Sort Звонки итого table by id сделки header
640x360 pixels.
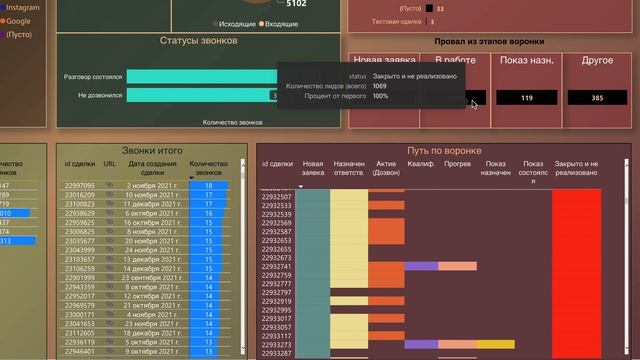[x=80, y=164]
